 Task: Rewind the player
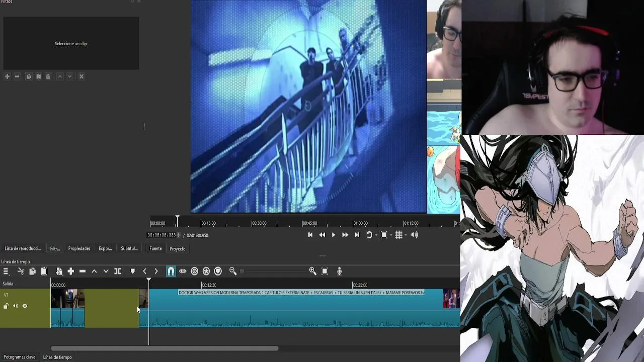pos(322,235)
